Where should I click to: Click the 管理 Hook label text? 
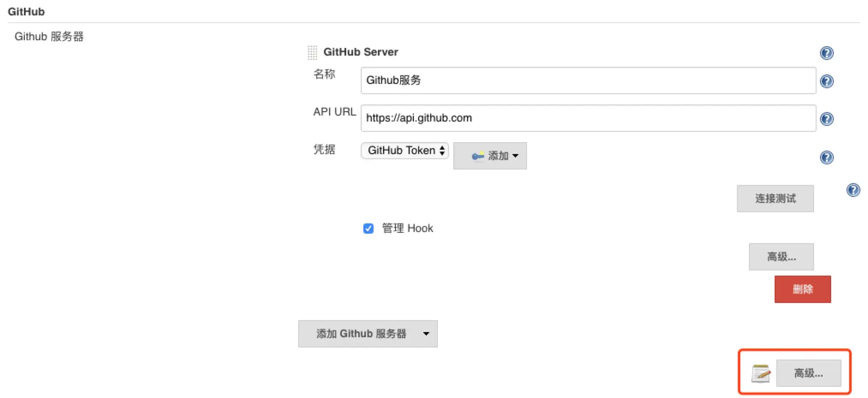tap(407, 229)
